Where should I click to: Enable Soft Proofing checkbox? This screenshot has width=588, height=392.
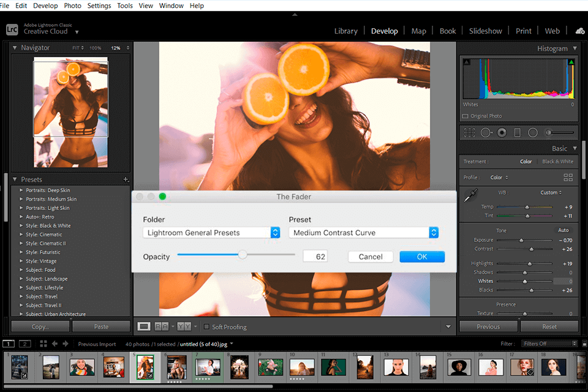pos(206,326)
